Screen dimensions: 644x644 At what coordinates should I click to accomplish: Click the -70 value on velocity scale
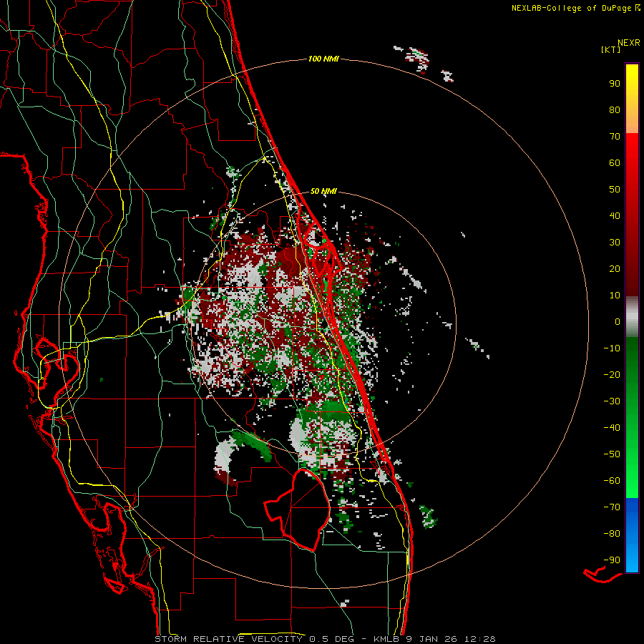[x=612, y=507]
